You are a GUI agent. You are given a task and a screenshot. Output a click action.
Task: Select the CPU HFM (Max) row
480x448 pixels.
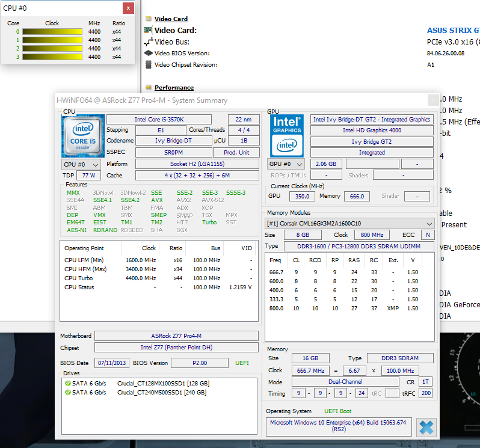coord(159,269)
